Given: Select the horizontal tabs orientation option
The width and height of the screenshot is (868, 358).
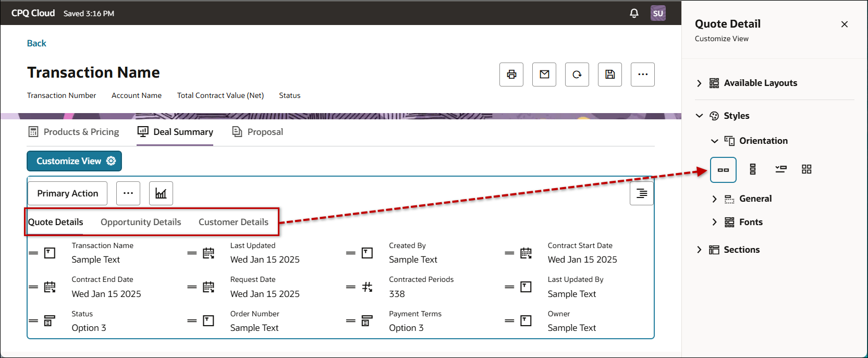Looking at the screenshot, I should click(x=723, y=170).
